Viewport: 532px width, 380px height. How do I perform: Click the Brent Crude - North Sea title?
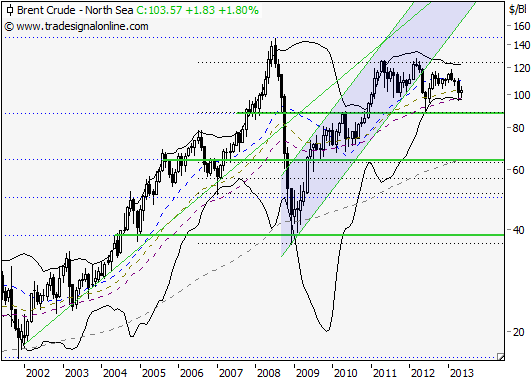pos(75,10)
